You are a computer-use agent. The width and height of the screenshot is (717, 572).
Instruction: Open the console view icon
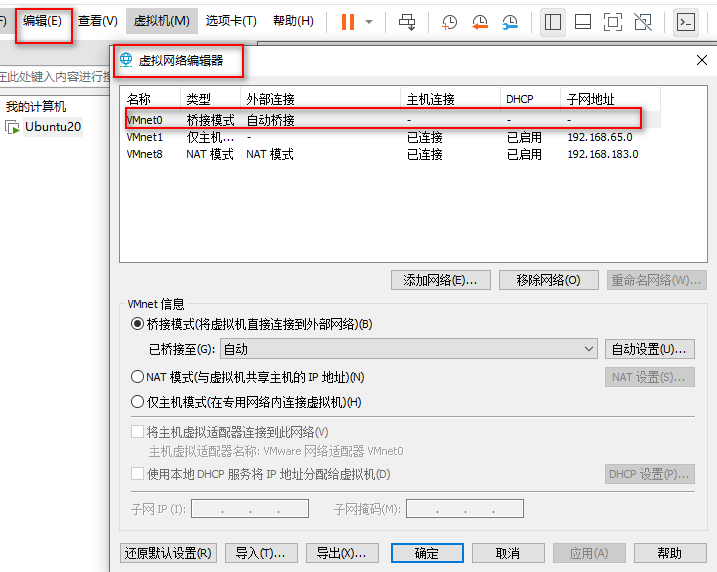(x=686, y=21)
